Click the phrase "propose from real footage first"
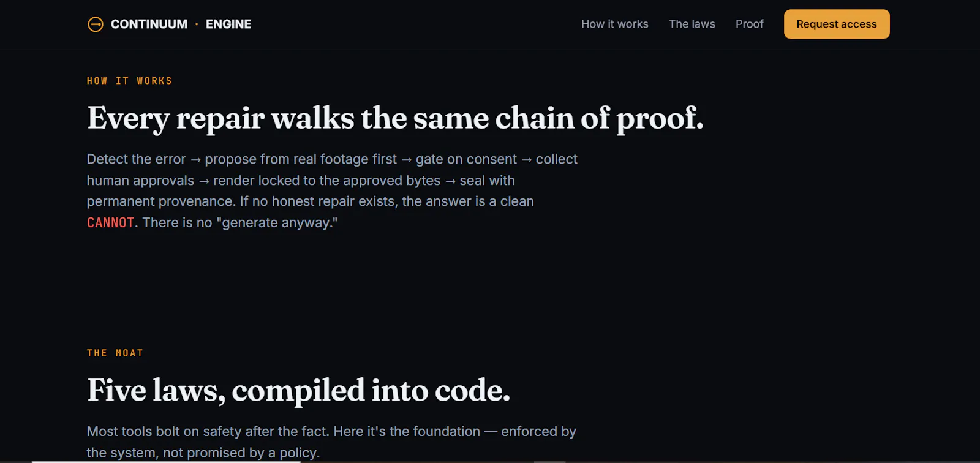980x463 pixels. pos(301,159)
